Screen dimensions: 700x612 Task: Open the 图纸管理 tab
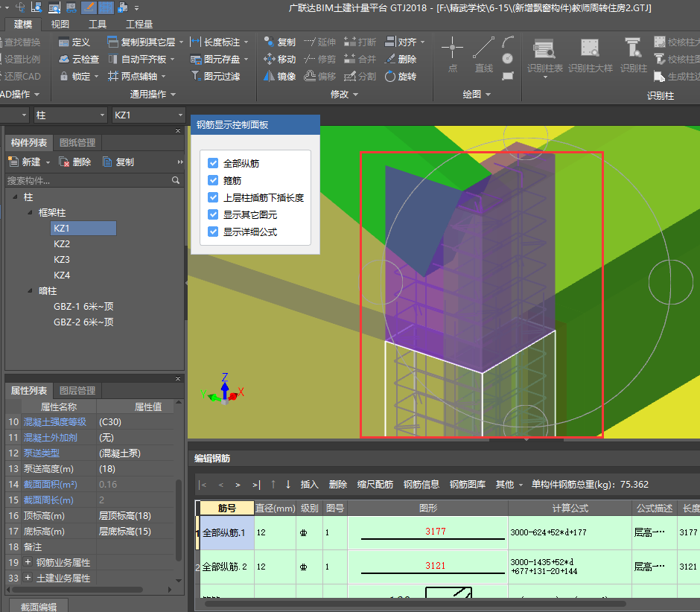pos(77,143)
